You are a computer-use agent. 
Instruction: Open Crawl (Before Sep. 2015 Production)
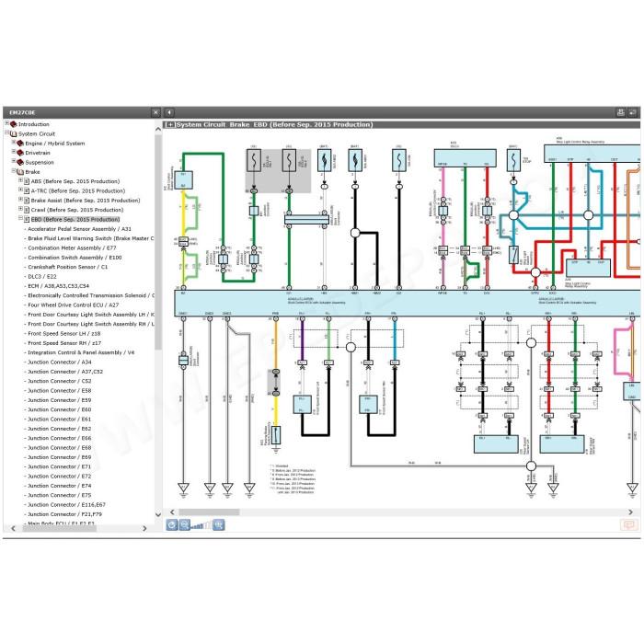[77, 210]
